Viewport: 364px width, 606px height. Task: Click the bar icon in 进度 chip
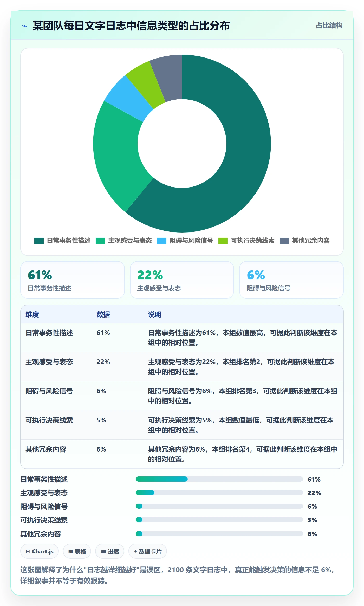click(103, 552)
